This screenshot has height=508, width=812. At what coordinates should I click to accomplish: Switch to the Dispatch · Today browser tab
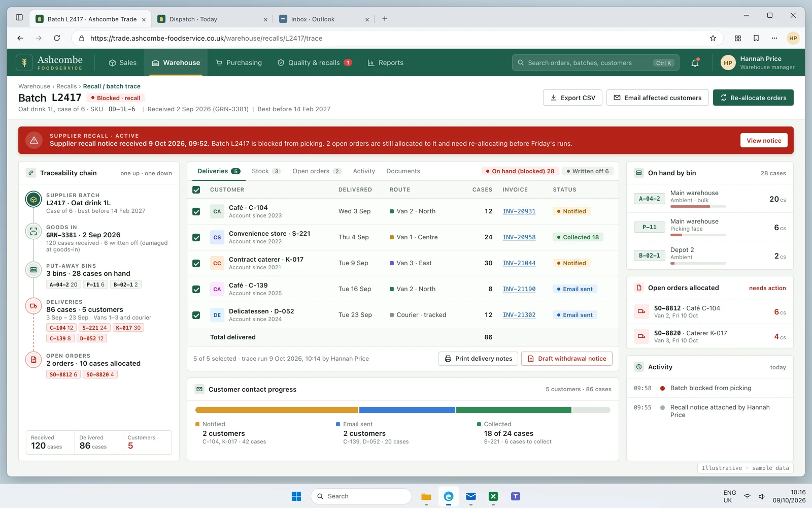[212, 19]
